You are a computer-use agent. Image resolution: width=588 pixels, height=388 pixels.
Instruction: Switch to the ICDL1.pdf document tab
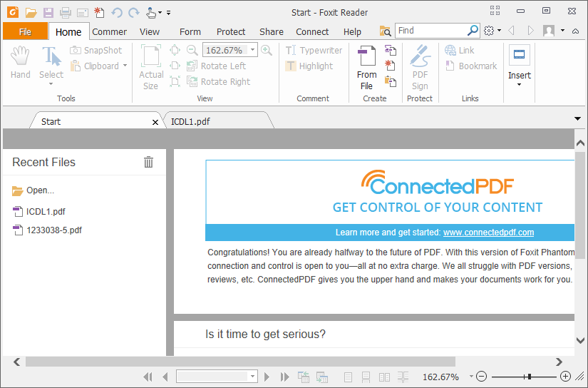pos(219,121)
